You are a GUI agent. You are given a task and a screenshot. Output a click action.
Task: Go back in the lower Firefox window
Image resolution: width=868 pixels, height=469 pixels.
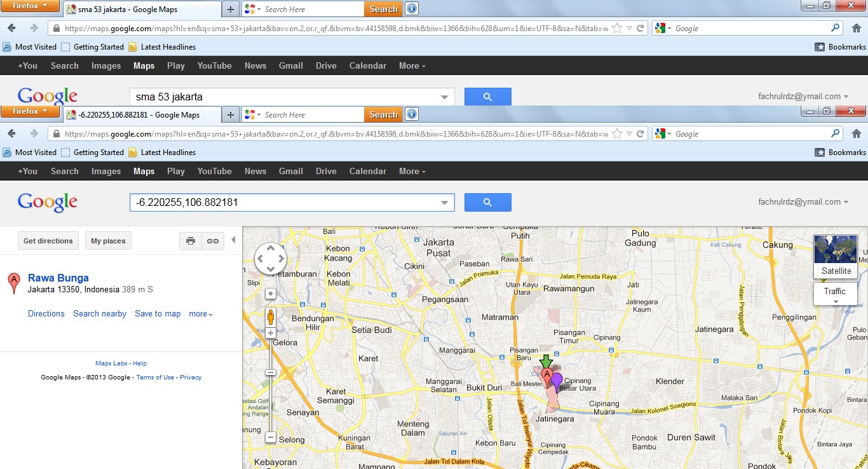(x=12, y=133)
